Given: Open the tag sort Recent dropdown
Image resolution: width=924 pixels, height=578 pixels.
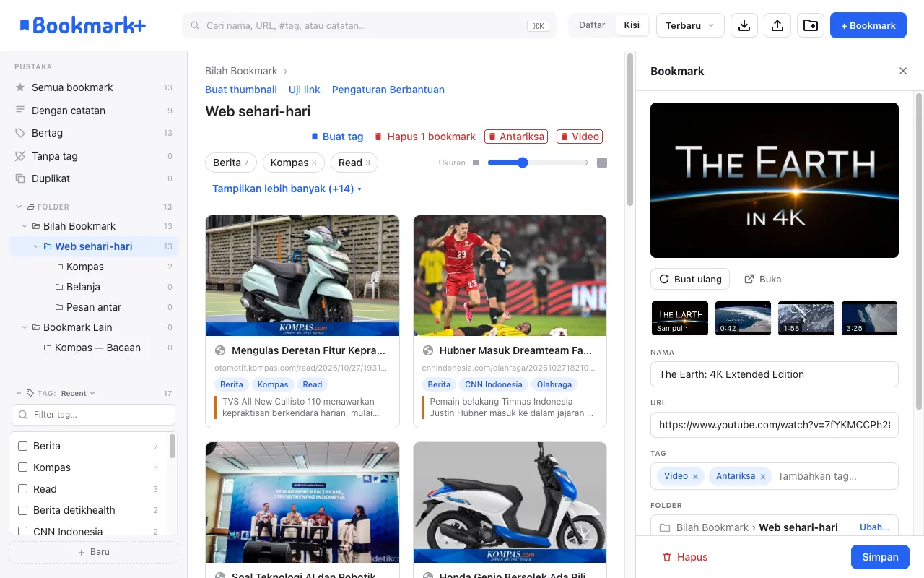Looking at the screenshot, I should (78, 393).
